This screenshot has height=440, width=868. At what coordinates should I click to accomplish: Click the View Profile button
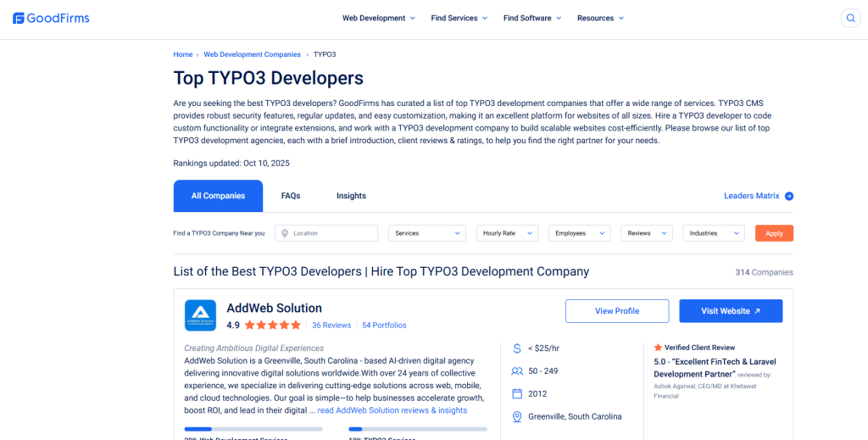click(x=617, y=311)
